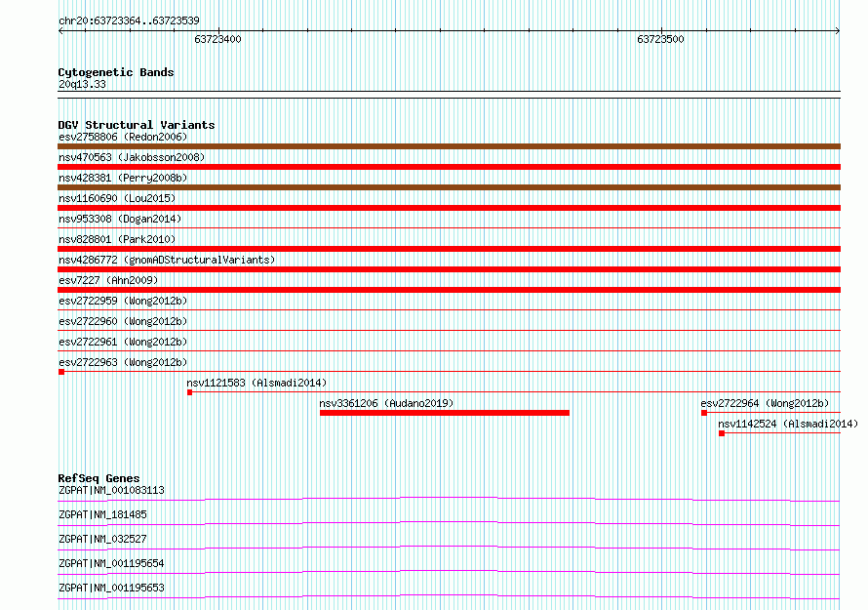Click nsv1160690 (Lou2015) variant label
Screen dimensions: 868x610
[117, 198]
